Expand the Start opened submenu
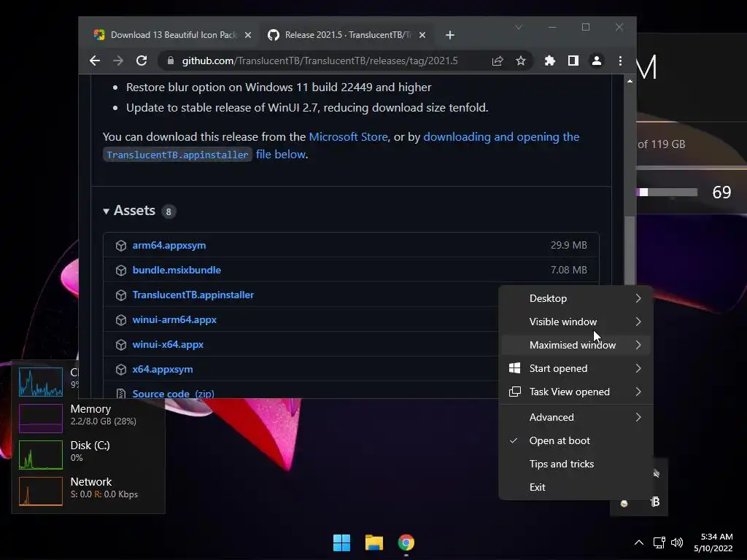This screenshot has height=560, width=747. click(x=576, y=368)
